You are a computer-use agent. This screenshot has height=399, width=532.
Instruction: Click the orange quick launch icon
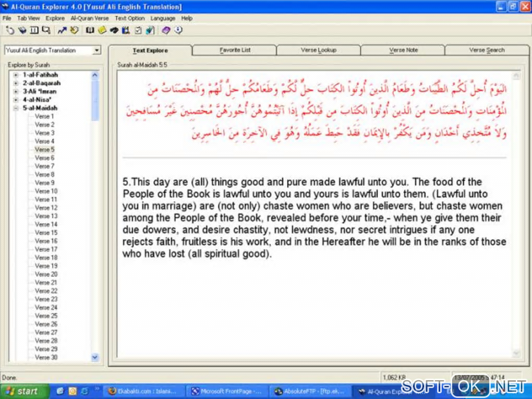coord(72,391)
